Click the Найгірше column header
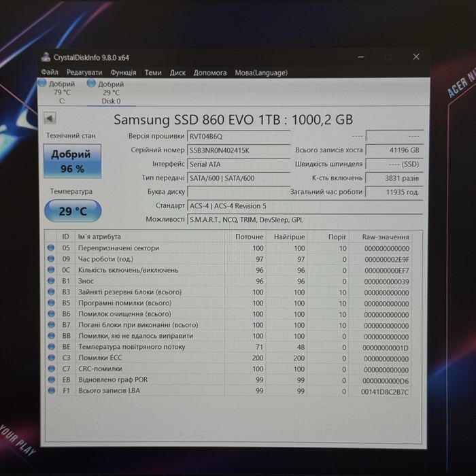Image resolution: width=476 pixels, height=476 pixels. coord(287,237)
